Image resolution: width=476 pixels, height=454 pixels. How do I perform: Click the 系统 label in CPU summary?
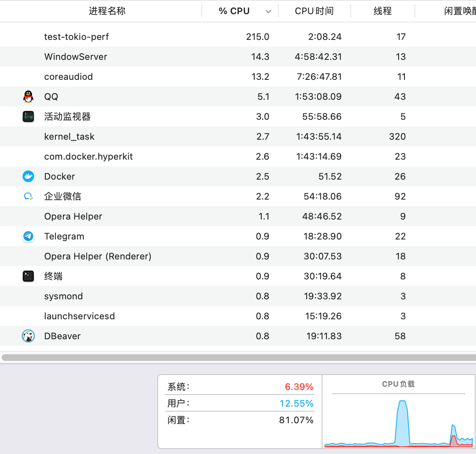pyautogui.click(x=178, y=387)
